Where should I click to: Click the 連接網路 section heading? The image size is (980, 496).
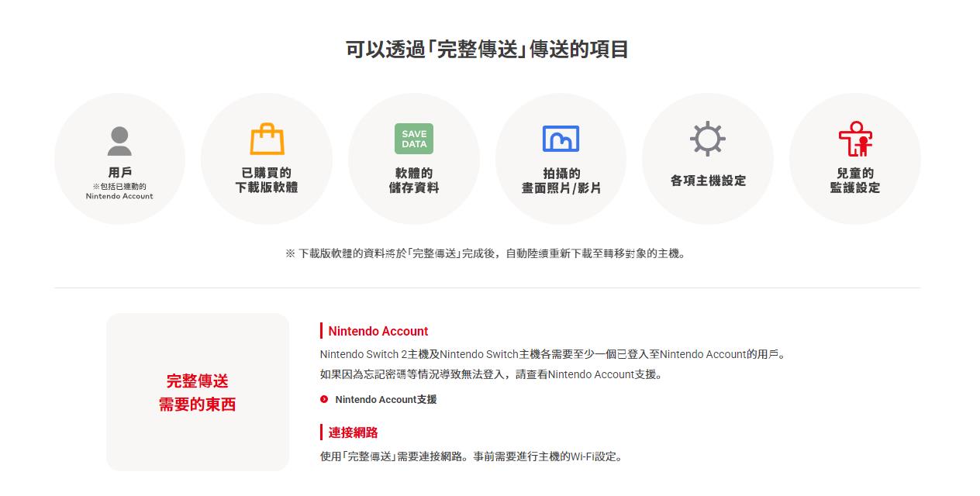(353, 432)
